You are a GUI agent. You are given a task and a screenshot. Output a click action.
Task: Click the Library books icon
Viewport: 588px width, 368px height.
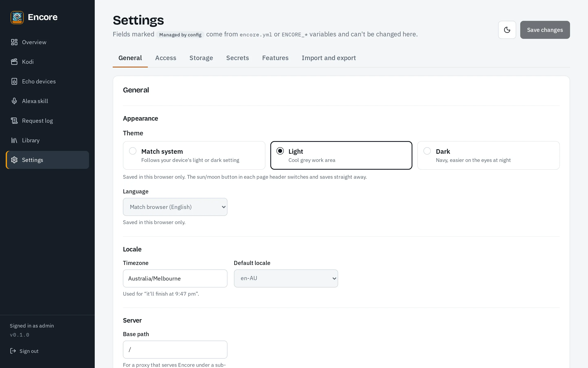14,140
